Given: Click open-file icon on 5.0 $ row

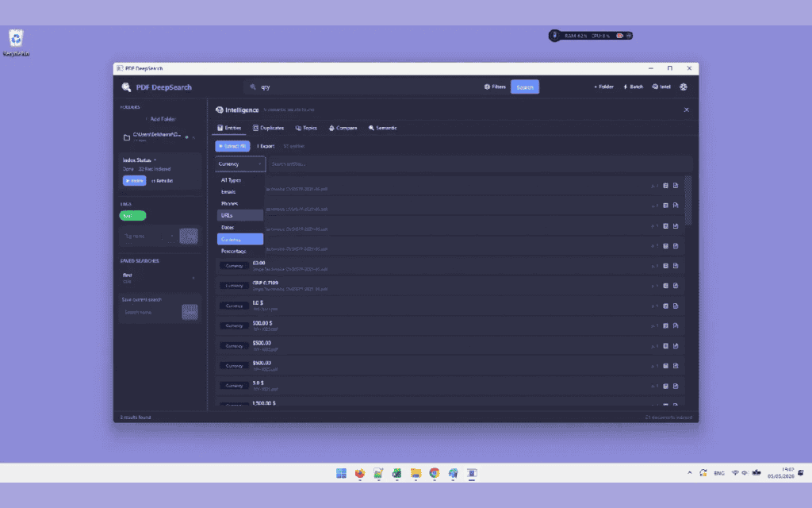Looking at the screenshot, I should [676, 387].
